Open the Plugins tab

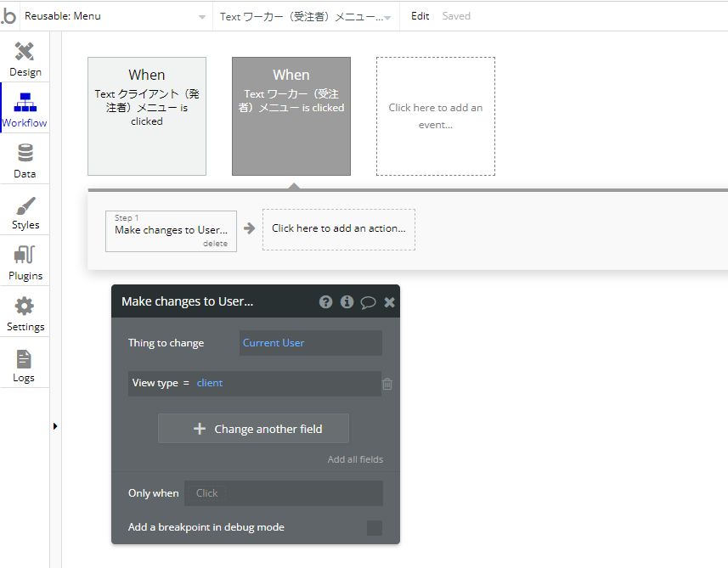[x=25, y=262]
